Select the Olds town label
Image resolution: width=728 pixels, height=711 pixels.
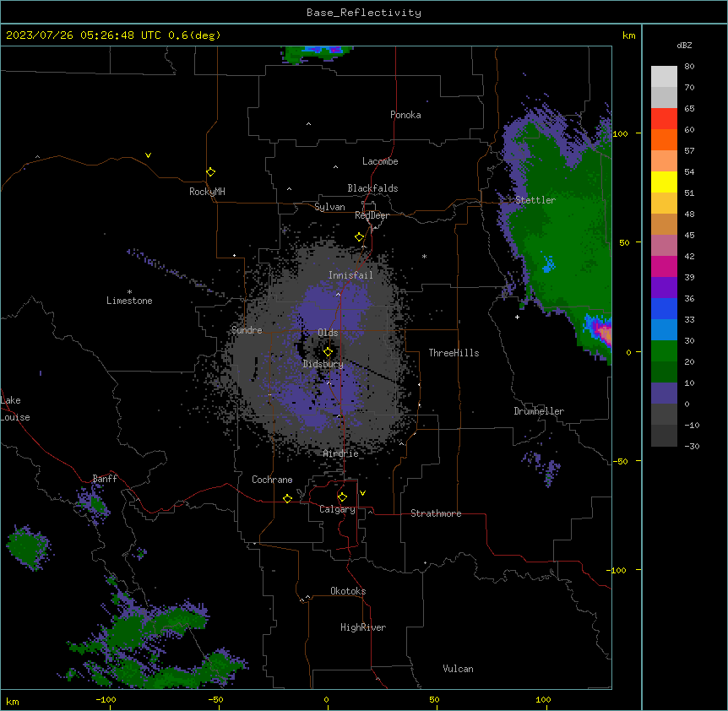[x=328, y=333]
